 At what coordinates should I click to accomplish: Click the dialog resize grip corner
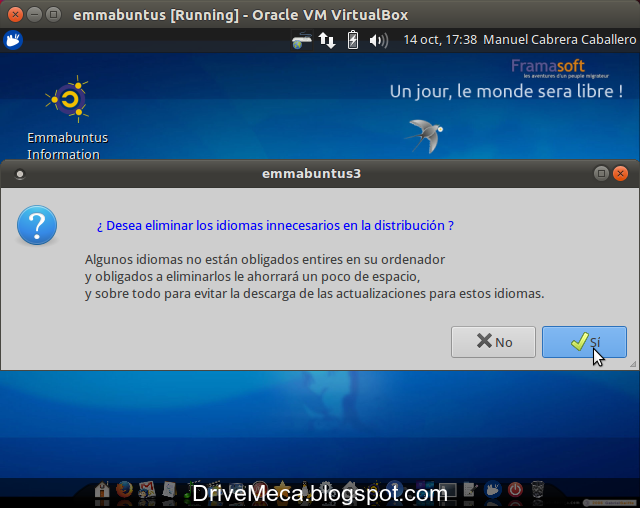633,364
